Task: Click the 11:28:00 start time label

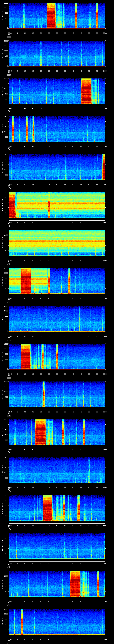Action: pos(9,260)
